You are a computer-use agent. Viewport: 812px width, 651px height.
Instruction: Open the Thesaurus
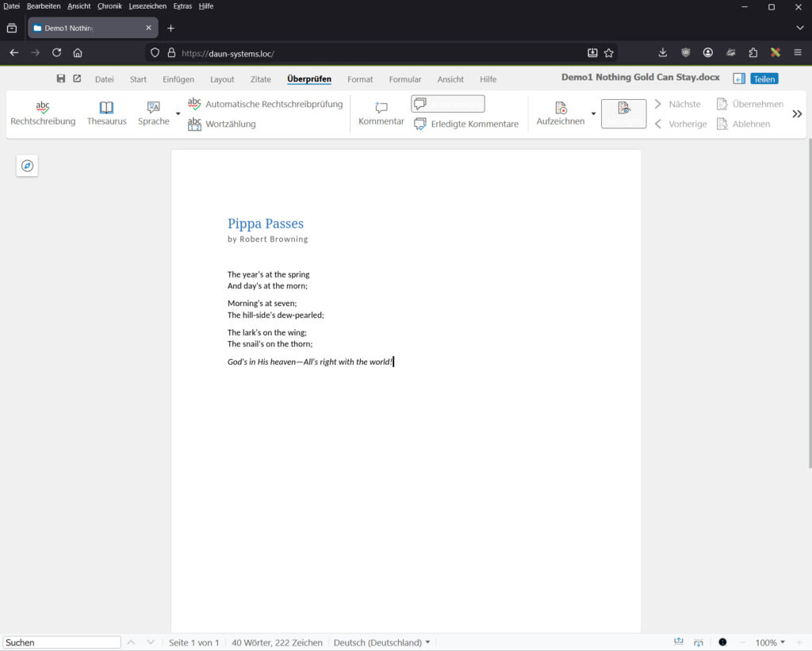(x=106, y=112)
